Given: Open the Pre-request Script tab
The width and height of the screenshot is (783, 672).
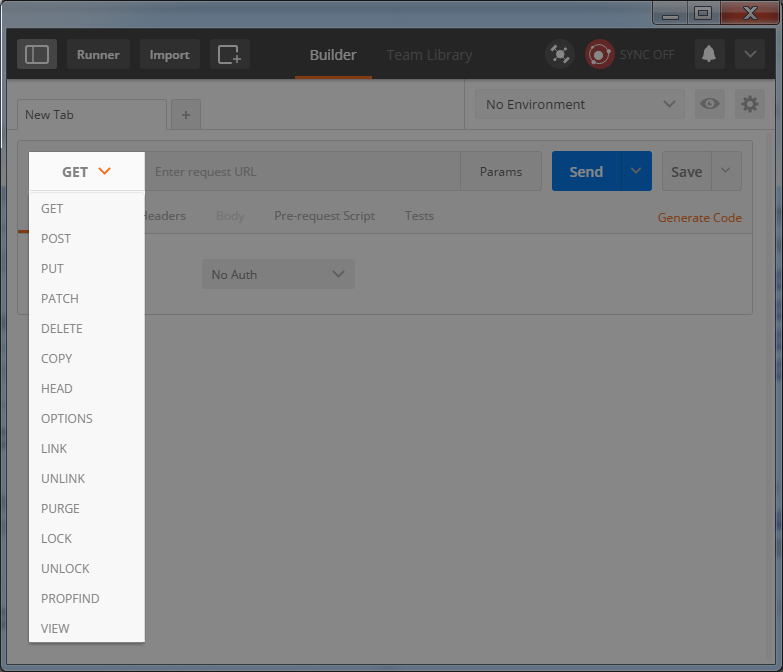Looking at the screenshot, I should pos(325,216).
